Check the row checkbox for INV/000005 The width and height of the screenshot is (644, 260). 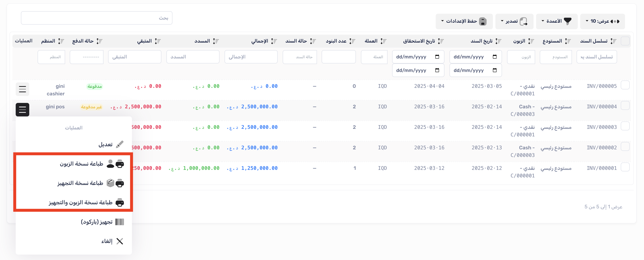tap(625, 85)
